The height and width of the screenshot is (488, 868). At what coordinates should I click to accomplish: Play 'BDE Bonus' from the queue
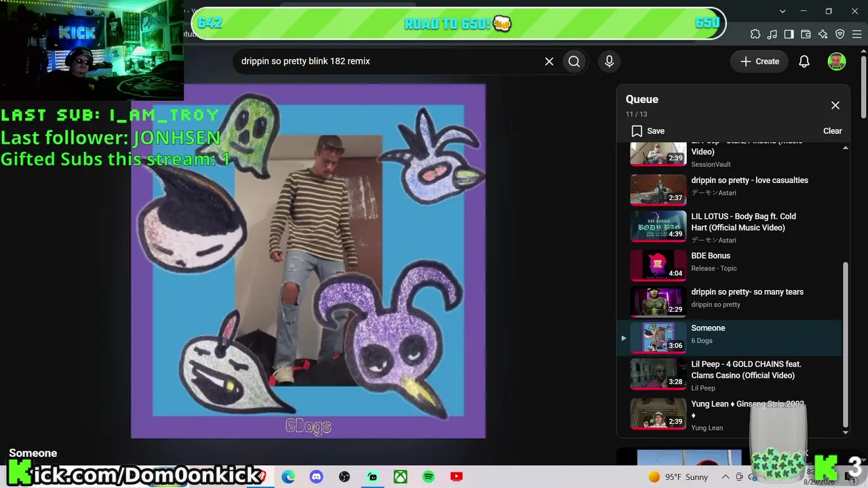pos(711,256)
